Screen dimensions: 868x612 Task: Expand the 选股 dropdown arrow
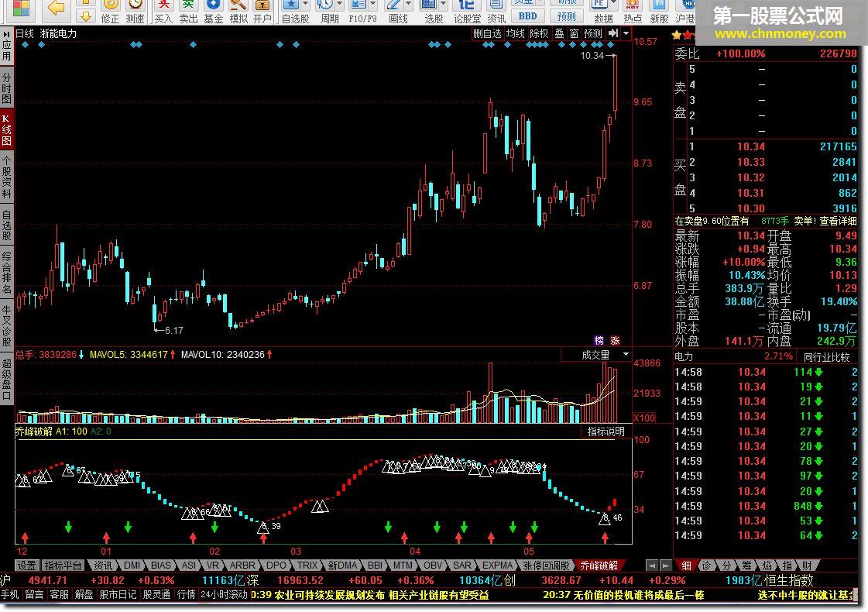pyautogui.click(x=444, y=5)
